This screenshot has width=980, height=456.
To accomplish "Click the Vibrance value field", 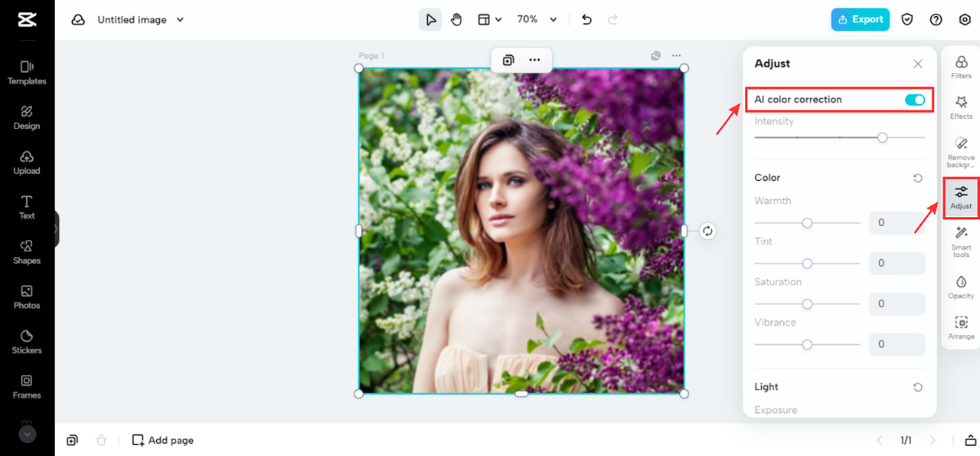I will coord(897,344).
